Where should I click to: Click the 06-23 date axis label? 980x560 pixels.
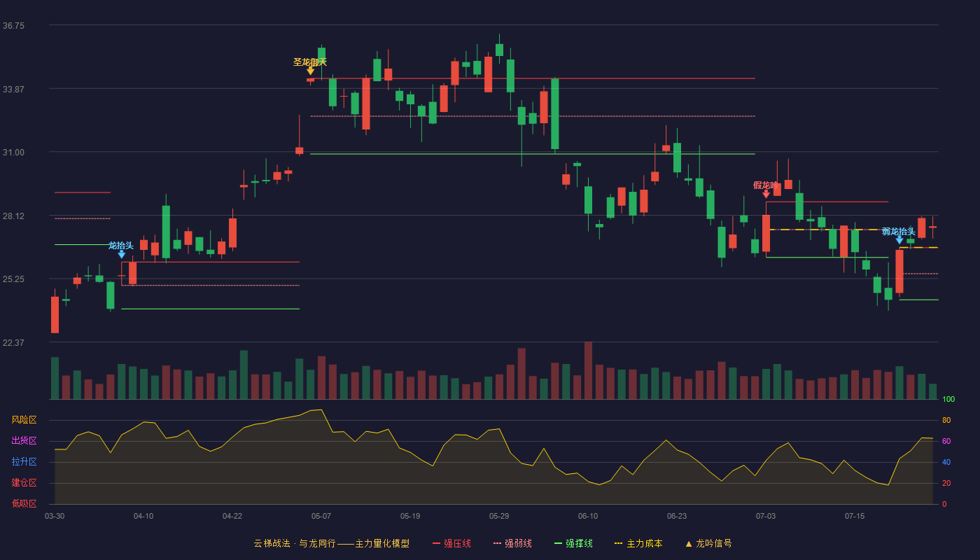[x=677, y=516]
